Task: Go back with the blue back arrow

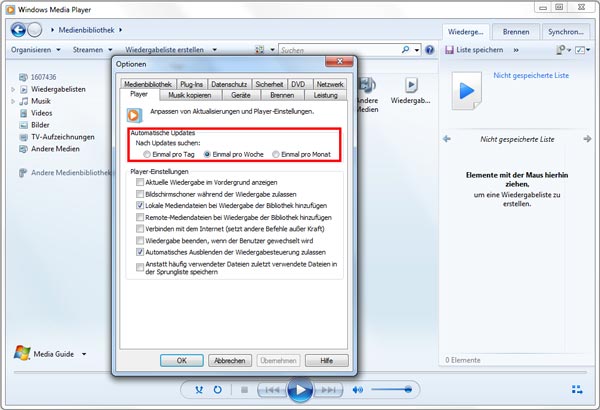Action: (x=18, y=29)
